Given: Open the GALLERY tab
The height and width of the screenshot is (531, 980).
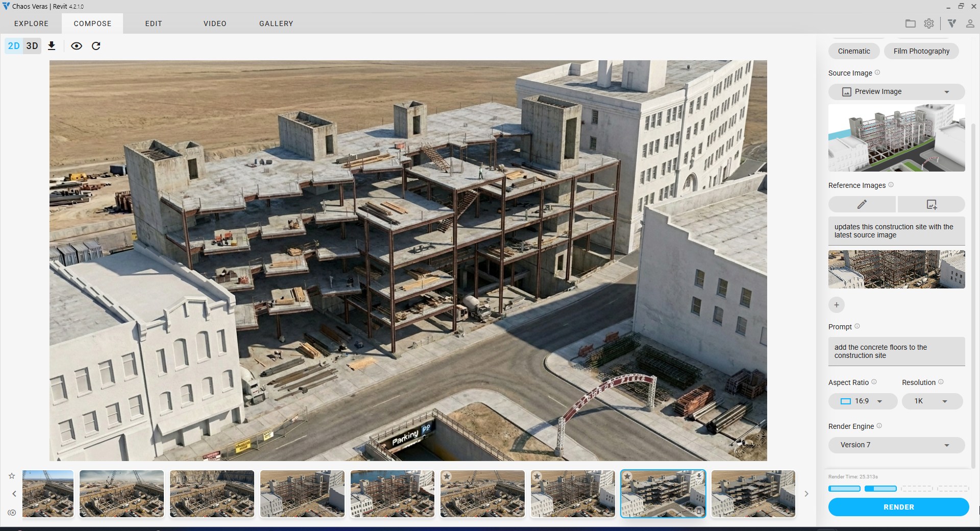Looking at the screenshot, I should (276, 23).
